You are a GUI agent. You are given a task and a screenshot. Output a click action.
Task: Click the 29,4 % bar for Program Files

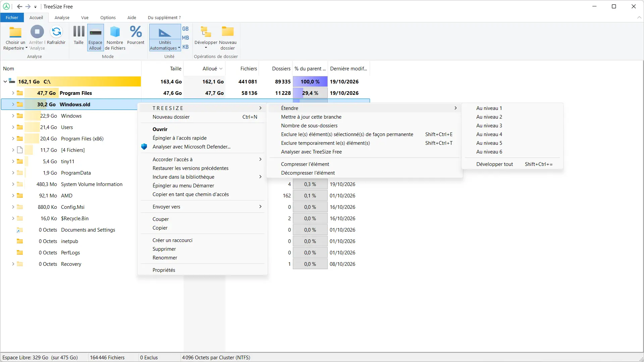coord(310,93)
